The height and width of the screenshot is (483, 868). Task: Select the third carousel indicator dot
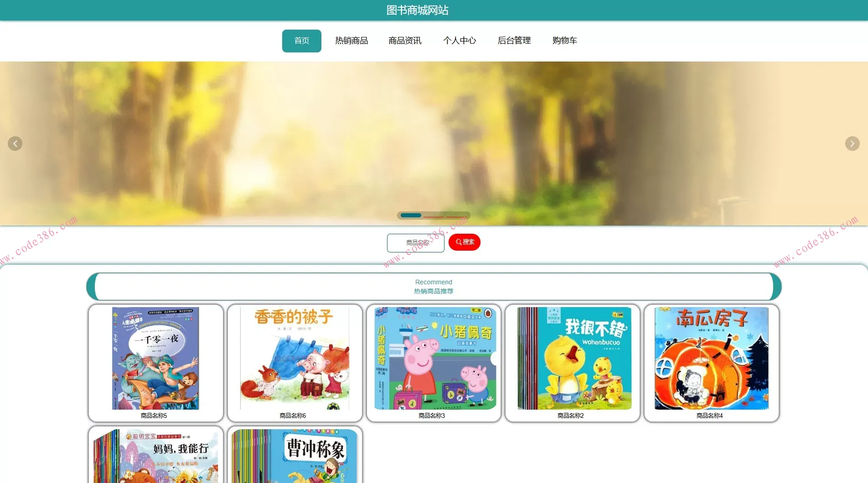457,216
